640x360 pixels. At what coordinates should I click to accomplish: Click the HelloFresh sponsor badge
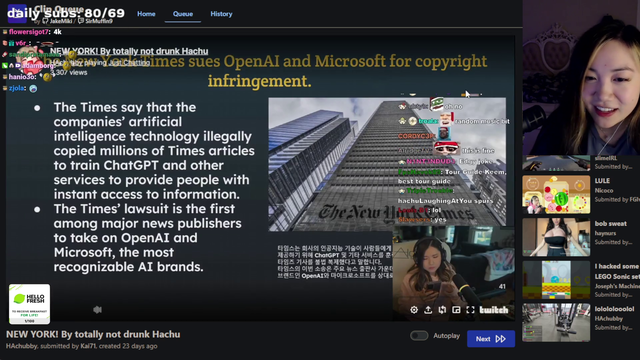[x=29, y=304]
